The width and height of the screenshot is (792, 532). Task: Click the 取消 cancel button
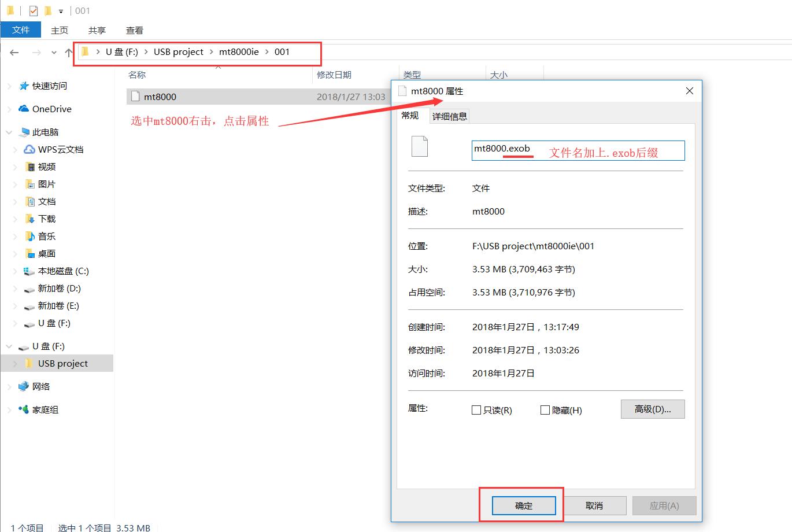[x=594, y=505]
